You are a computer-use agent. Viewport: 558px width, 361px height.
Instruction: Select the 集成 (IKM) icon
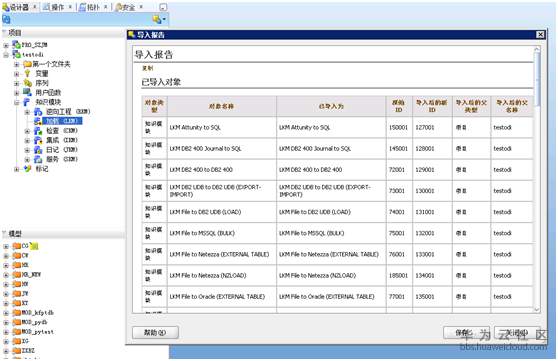38,140
